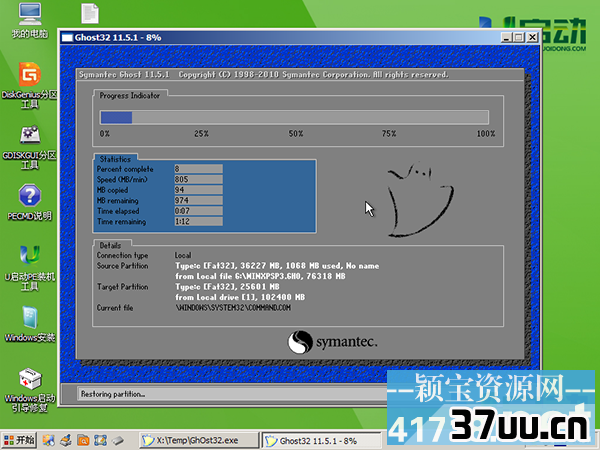Screen dimensions: 600x450
Task: Click the 75% progress scale label
Action: [x=389, y=134]
